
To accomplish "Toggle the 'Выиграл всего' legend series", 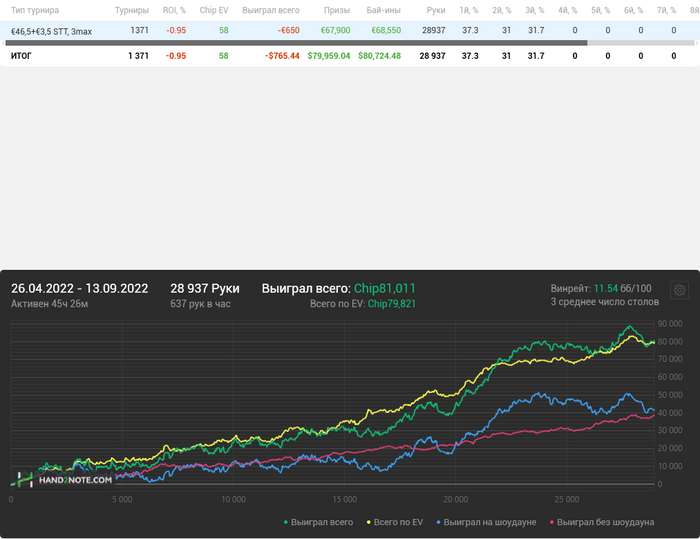I will pos(318,522).
